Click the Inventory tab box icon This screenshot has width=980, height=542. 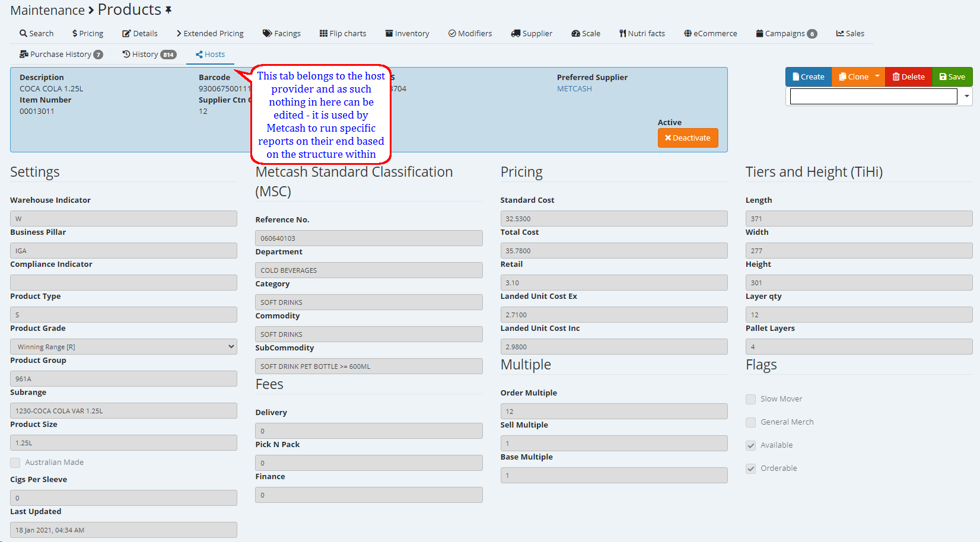coord(389,34)
